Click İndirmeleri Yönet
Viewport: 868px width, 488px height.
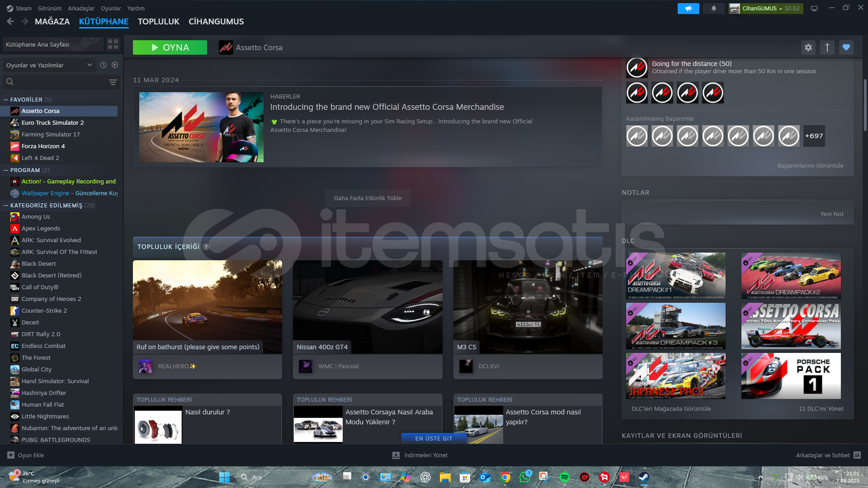[x=420, y=455]
